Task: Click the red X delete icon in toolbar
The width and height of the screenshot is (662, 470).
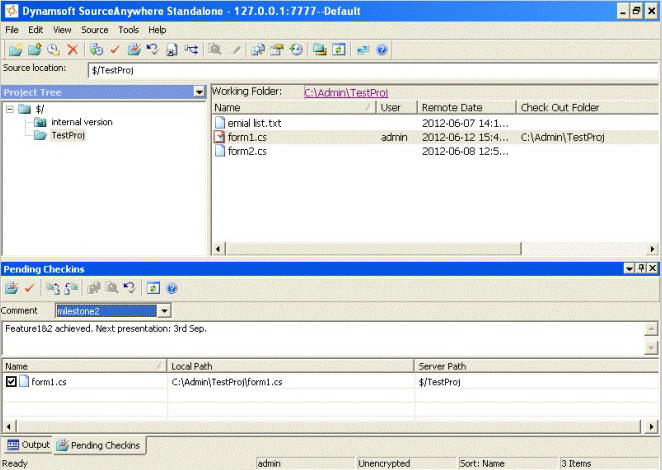Action: click(x=72, y=49)
